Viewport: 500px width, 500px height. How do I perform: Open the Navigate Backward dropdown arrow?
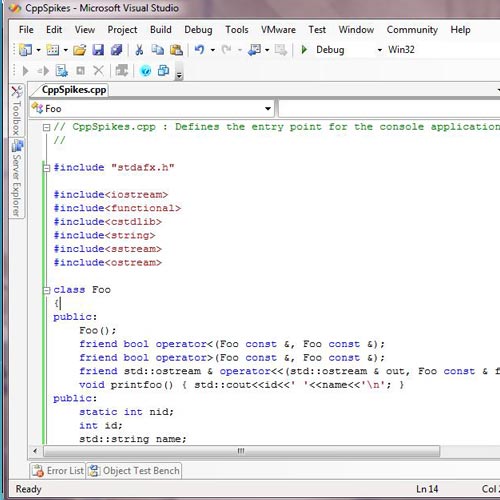[x=267, y=50]
